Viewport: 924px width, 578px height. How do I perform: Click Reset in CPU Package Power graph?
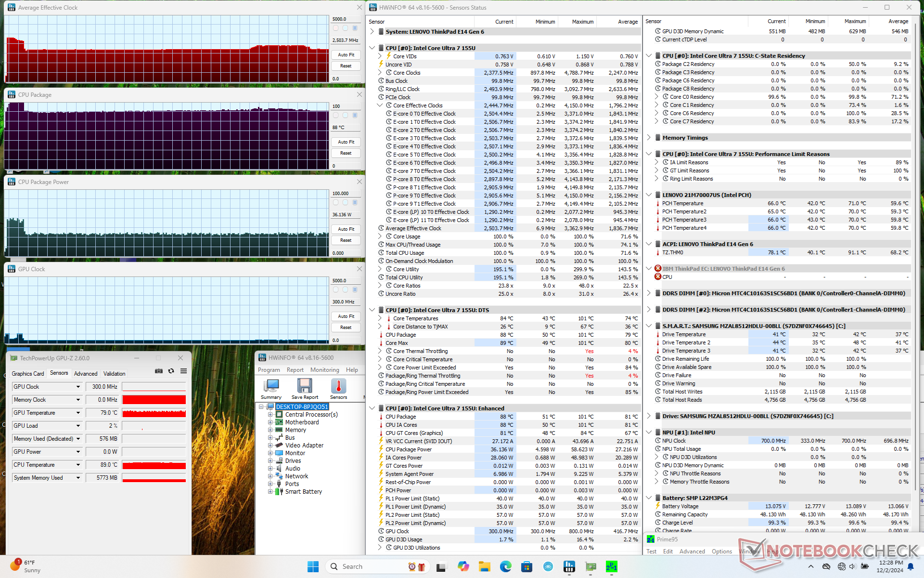[346, 240]
